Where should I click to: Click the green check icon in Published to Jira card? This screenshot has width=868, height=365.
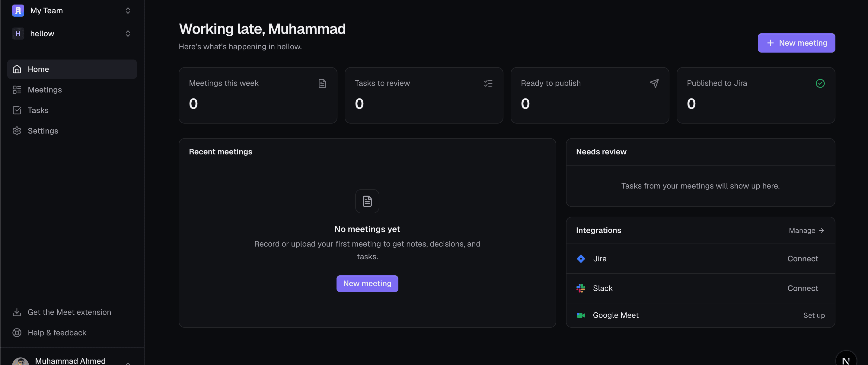(x=820, y=83)
